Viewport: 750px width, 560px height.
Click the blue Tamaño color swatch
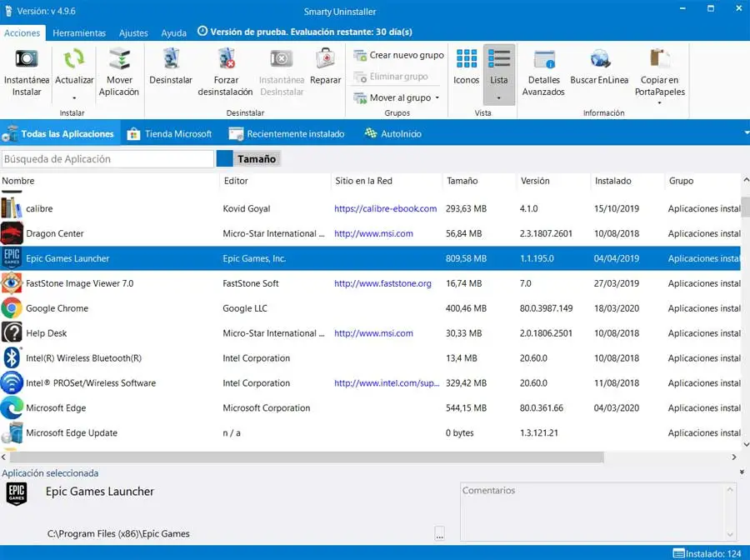pyautogui.click(x=224, y=159)
